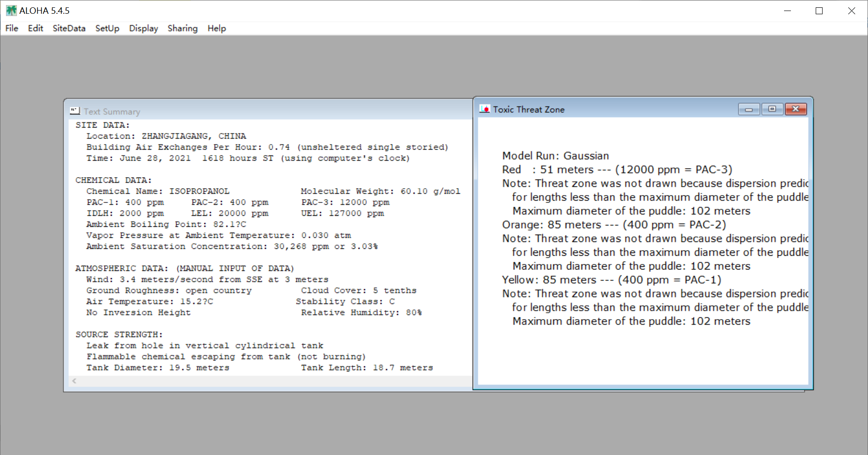The image size is (868, 455).
Task: Click 'Model Run: Gaussian' text
Action: pos(556,156)
